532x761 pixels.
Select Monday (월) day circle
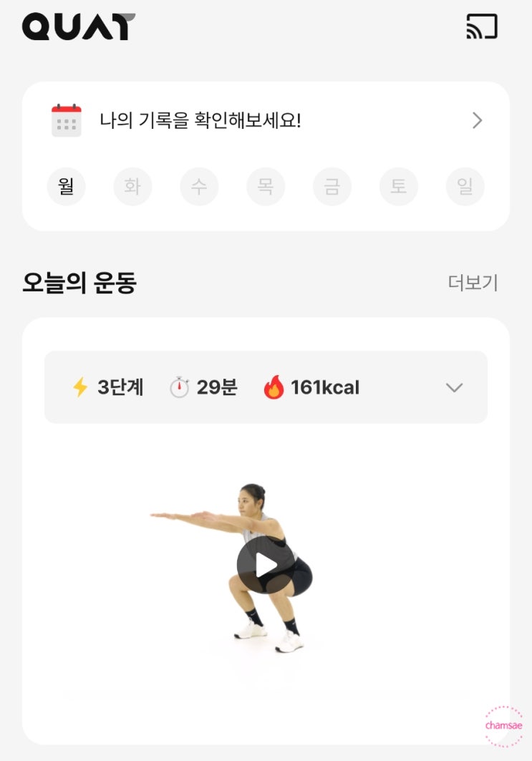coord(66,187)
